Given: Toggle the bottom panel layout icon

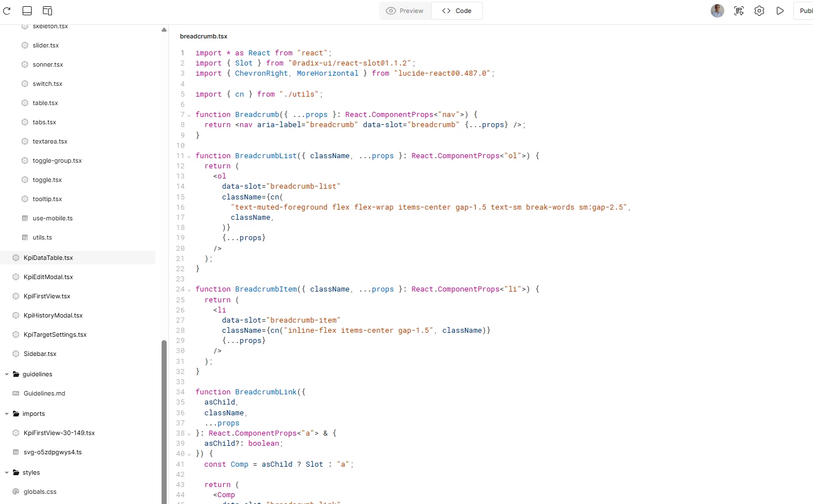Looking at the screenshot, I should coord(27,11).
